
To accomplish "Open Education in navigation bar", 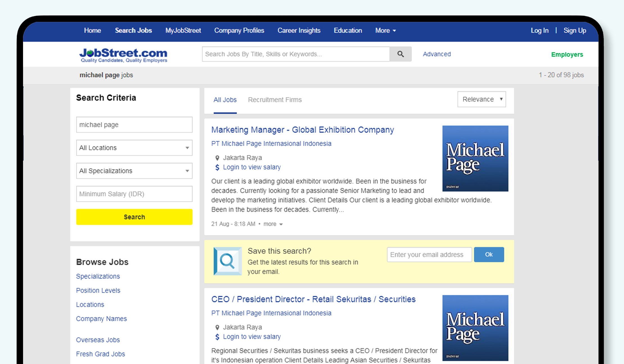I will (x=348, y=30).
